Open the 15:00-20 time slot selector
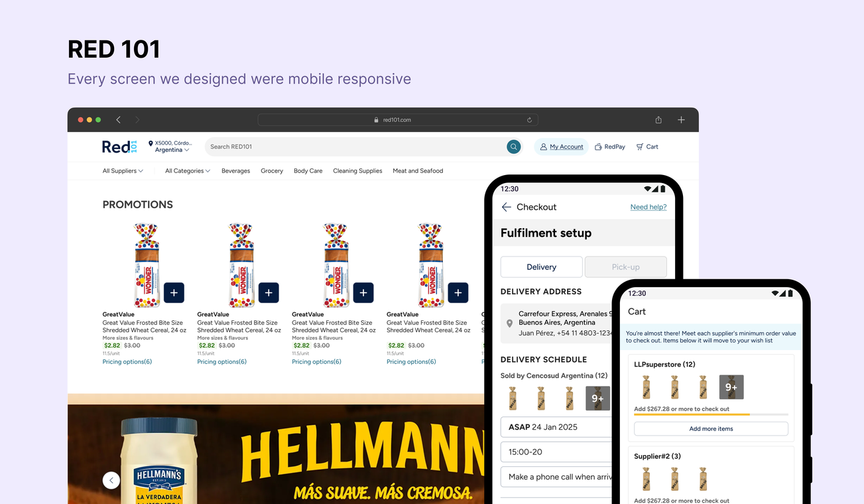 (x=557, y=452)
